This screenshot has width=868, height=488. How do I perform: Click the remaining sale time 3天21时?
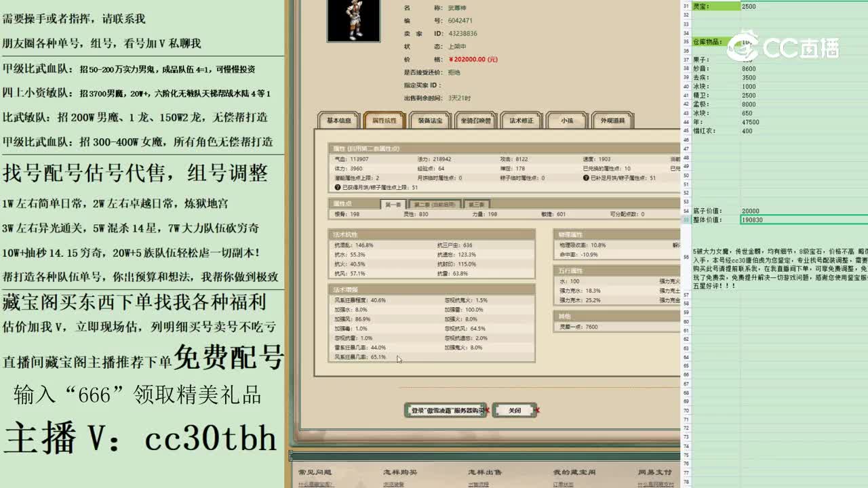[460, 98]
